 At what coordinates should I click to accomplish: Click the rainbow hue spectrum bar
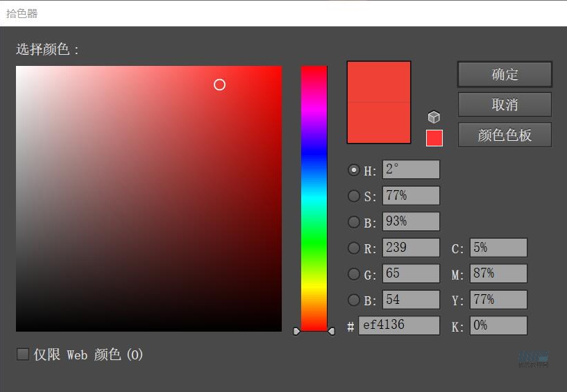pos(314,198)
